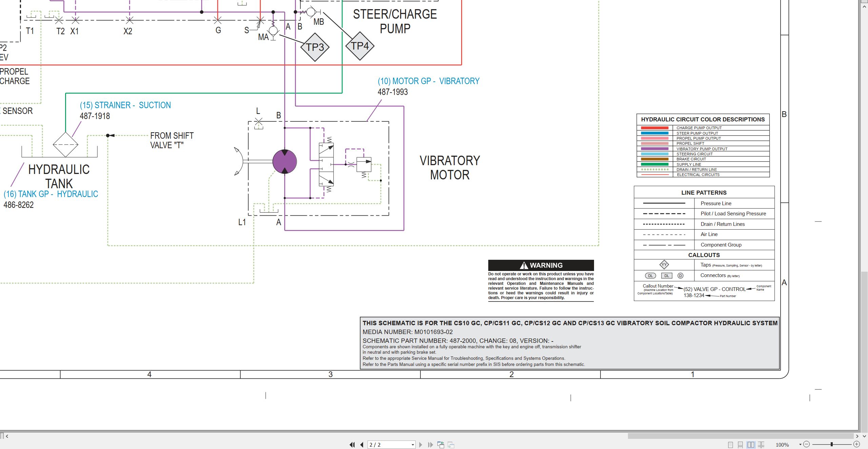Click the FROM SHIFT VALVE "T" note
This screenshot has height=449, width=868.
tap(172, 140)
